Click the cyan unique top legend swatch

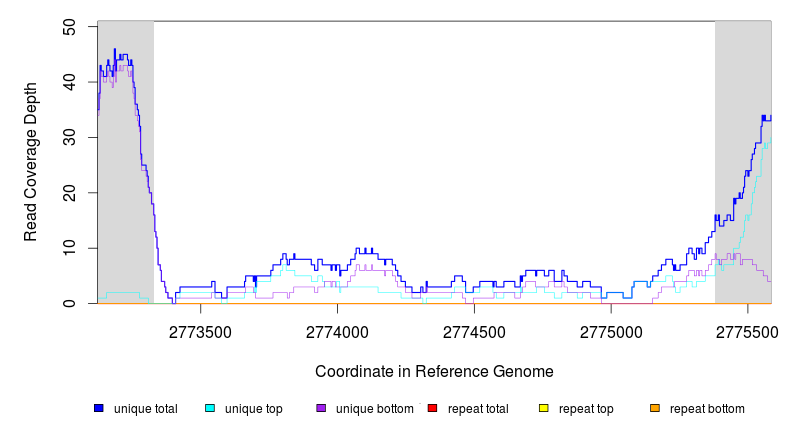pos(210,409)
